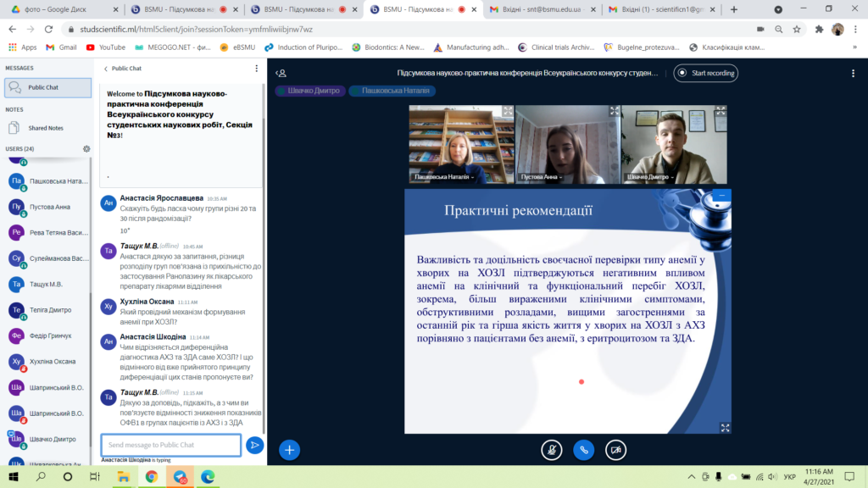
Task: Expand Швачко Дмитро webcam name dropdown
Action: (653, 178)
